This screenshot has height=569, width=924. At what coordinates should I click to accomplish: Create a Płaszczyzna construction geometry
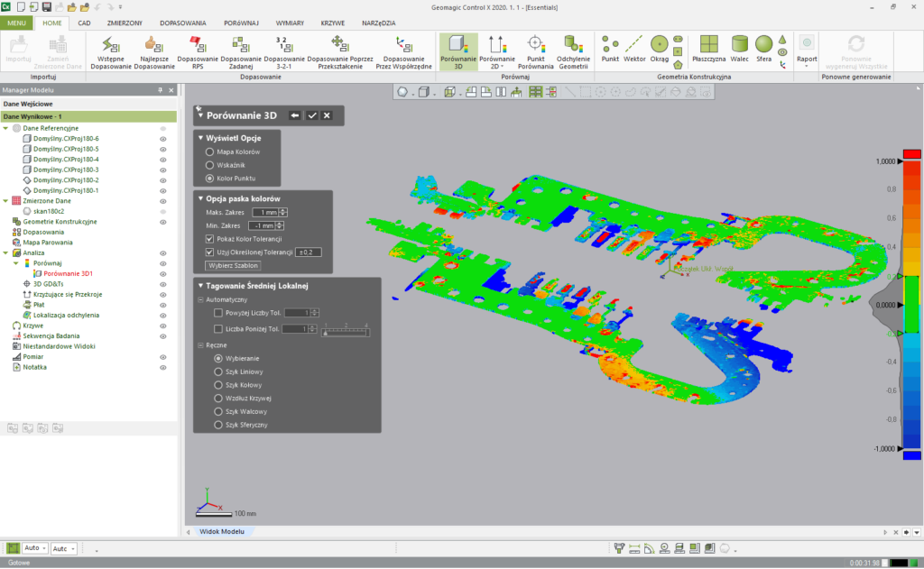(x=708, y=44)
